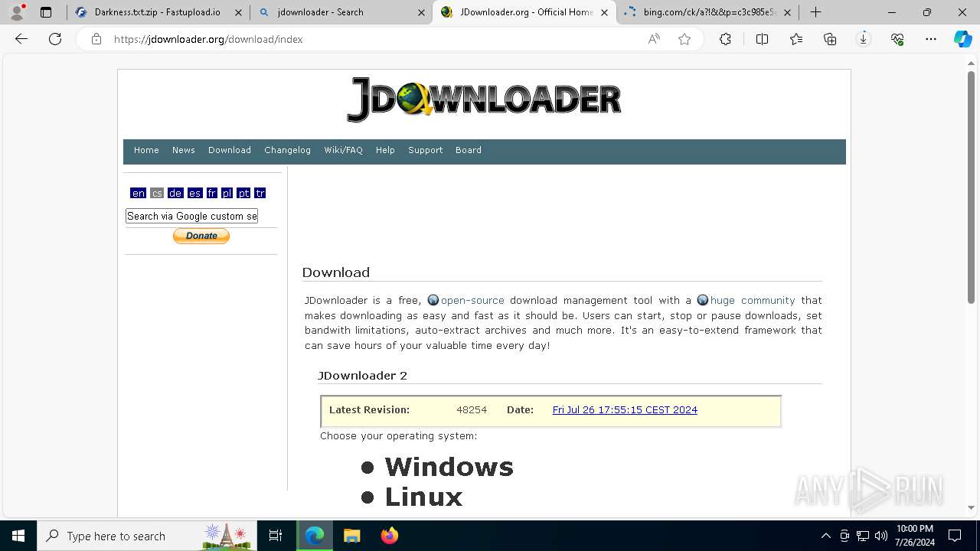This screenshot has height=551, width=980.
Task: Choose Linux operating system
Action: tap(423, 497)
